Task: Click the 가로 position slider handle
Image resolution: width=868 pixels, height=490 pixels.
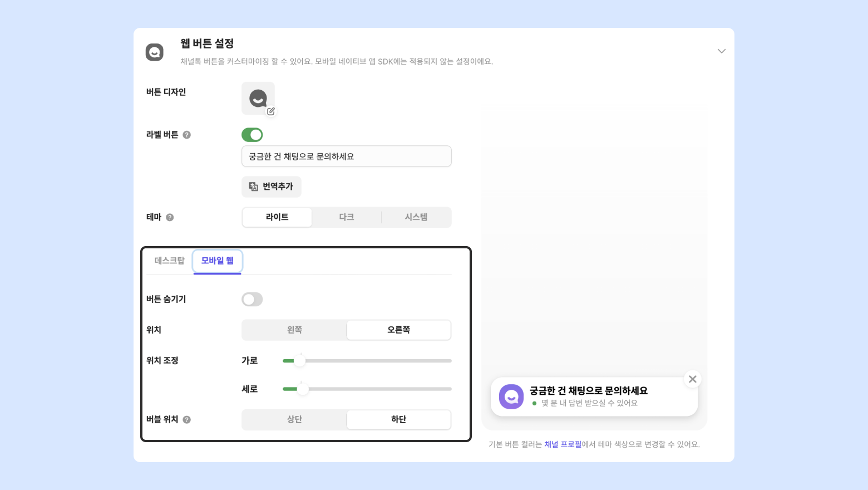Action: pyautogui.click(x=299, y=361)
